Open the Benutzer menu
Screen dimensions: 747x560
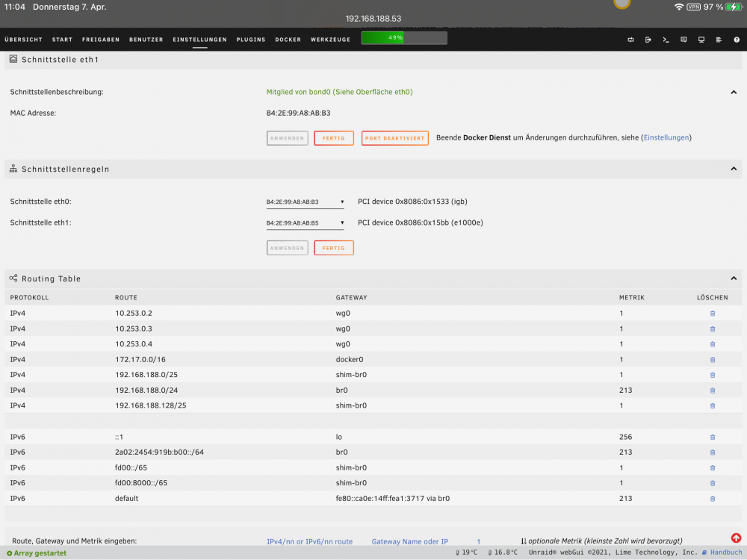click(146, 40)
